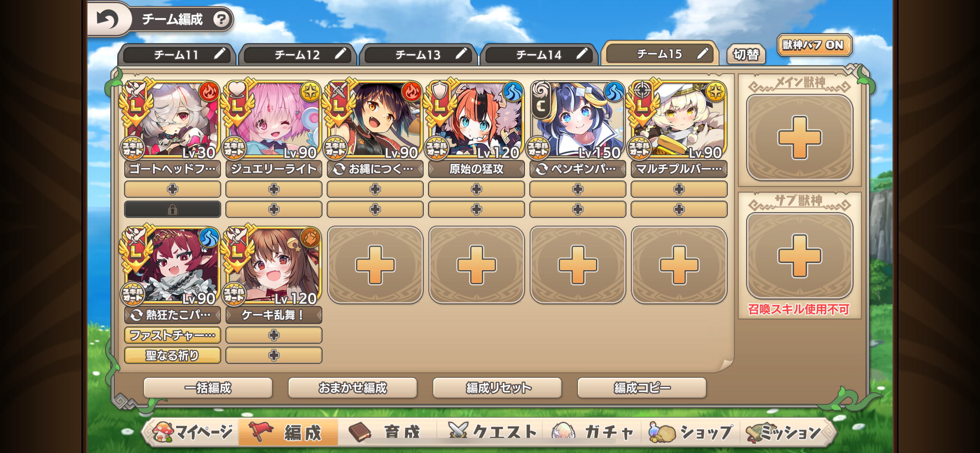Toggle the 獣神バフ ON switch

(814, 45)
